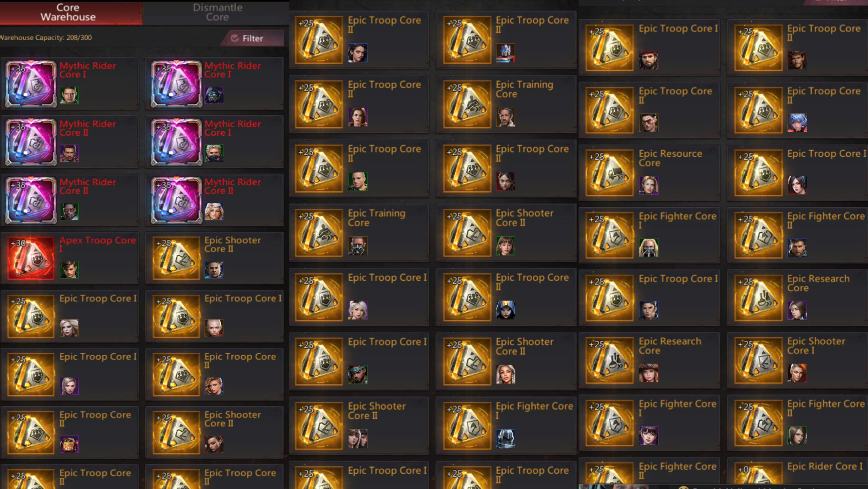Click the Warehouse Capacity 208/300 label
This screenshot has height=489, width=868.
pos(46,38)
